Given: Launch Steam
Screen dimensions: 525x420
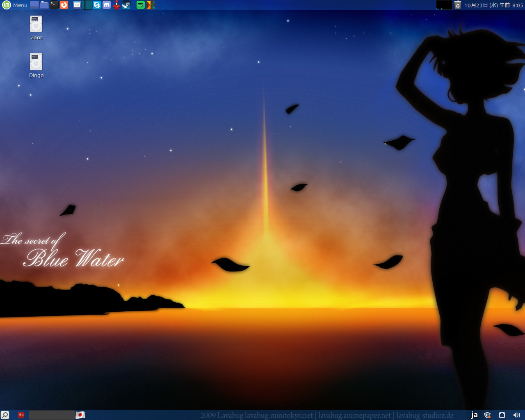Looking at the screenshot, I should click(x=126, y=5).
